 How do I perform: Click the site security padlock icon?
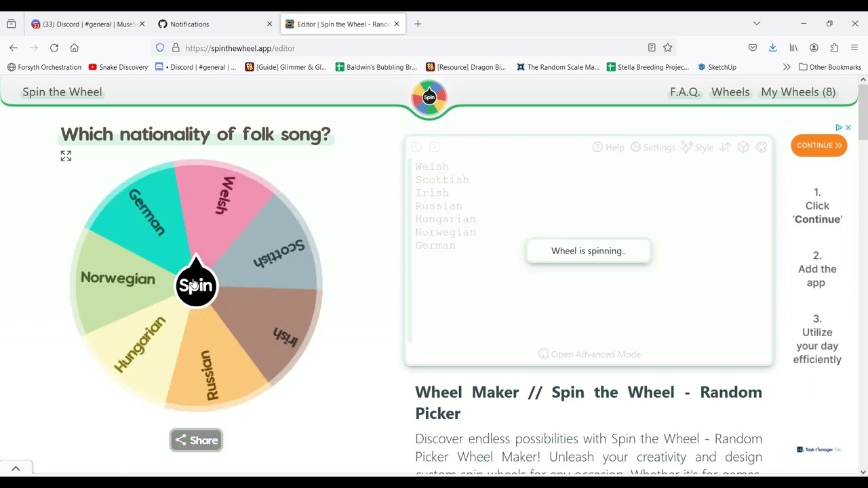[x=176, y=48]
